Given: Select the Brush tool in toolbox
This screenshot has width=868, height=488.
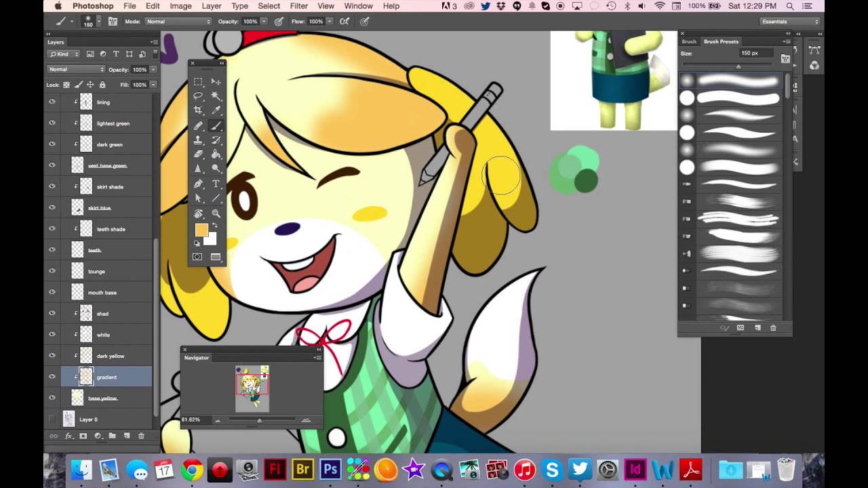Looking at the screenshot, I should 216,125.
